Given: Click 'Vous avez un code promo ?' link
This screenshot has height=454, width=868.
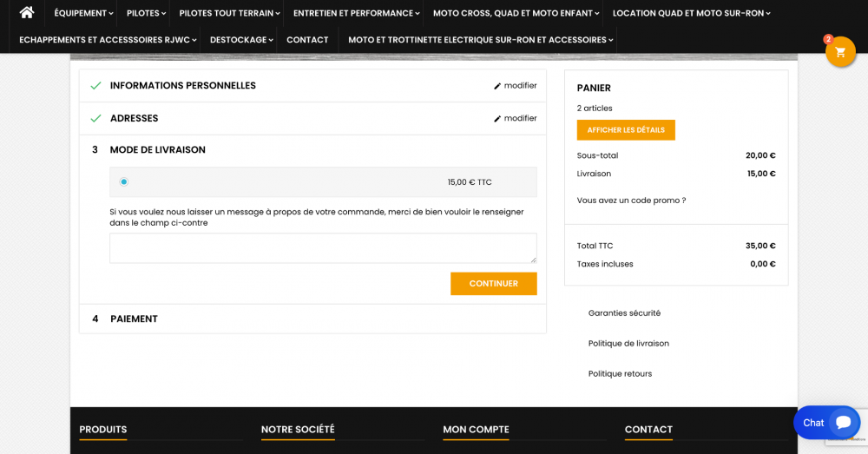Looking at the screenshot, I should pyautogui.click(x=631, y=201).
